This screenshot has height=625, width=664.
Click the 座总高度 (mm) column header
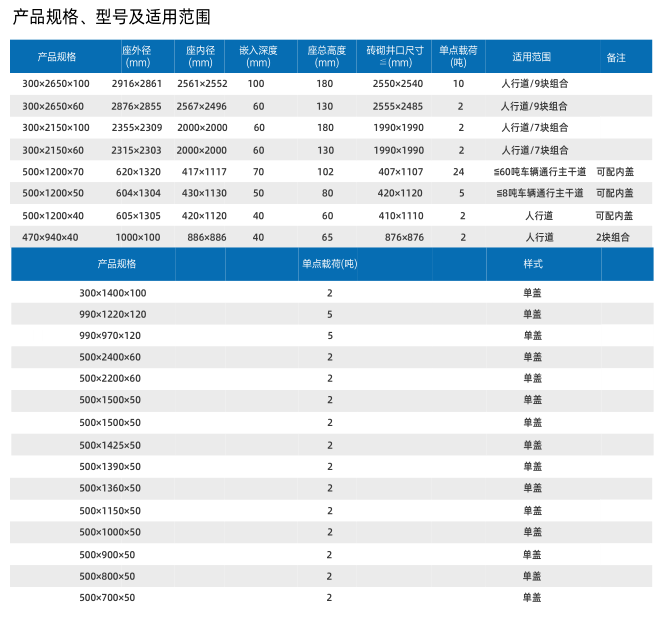(326, 56)
